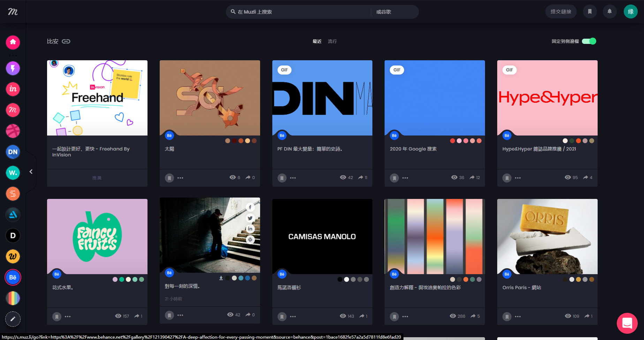Open the 'Fancy Fruits' thumbnail

click(x=97, y=237)
